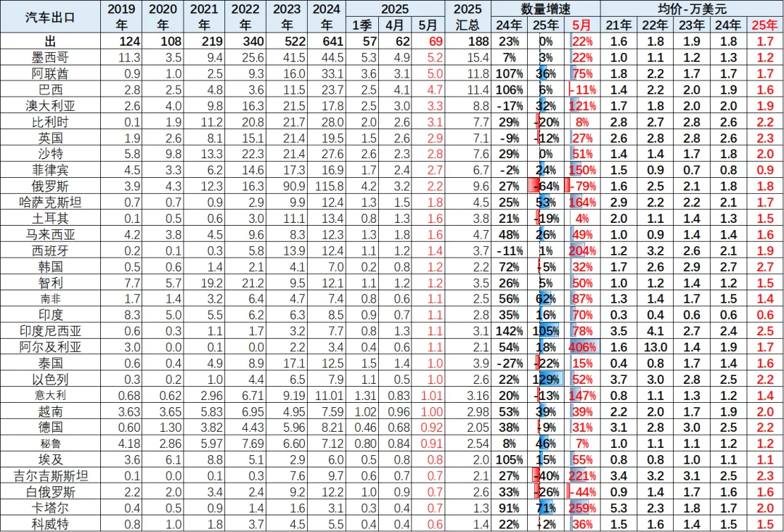Click the 埃及 row label
The height and width of the screenshot is (532, 784).
click(x=49, y=460)
